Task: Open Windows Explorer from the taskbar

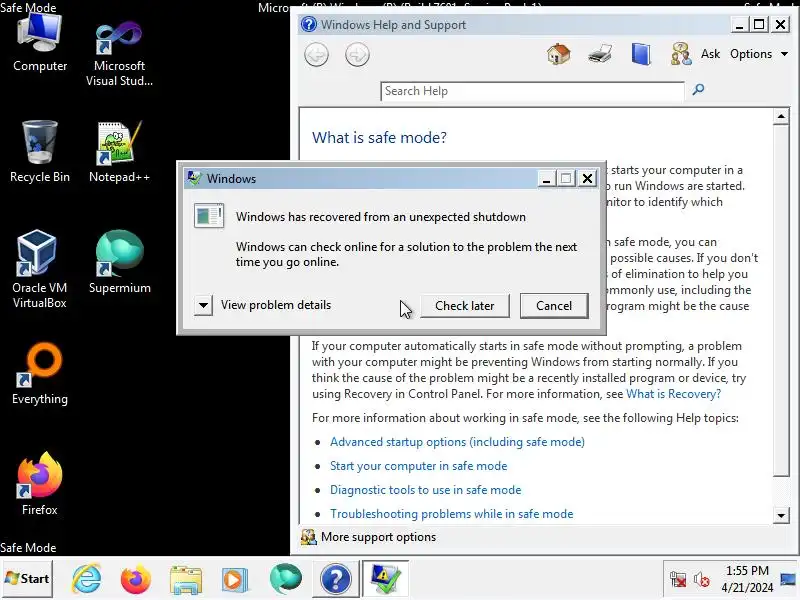Action: (x=186, y=580)
